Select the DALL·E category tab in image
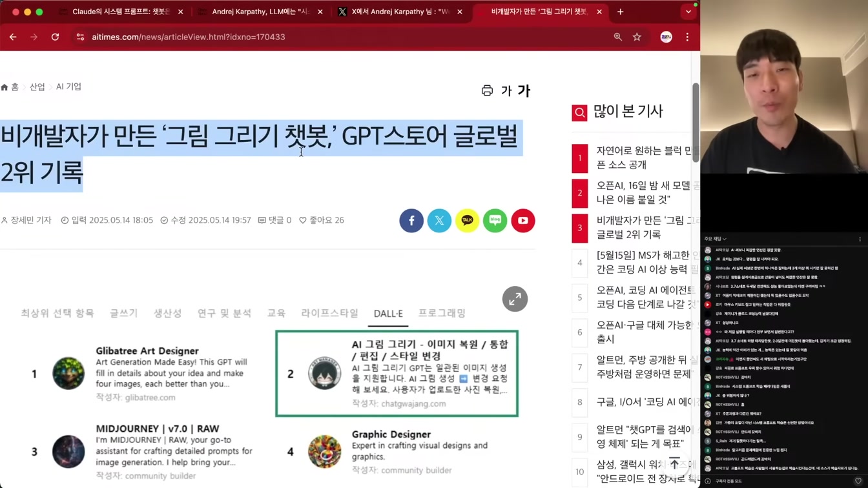 coord(388,314)
